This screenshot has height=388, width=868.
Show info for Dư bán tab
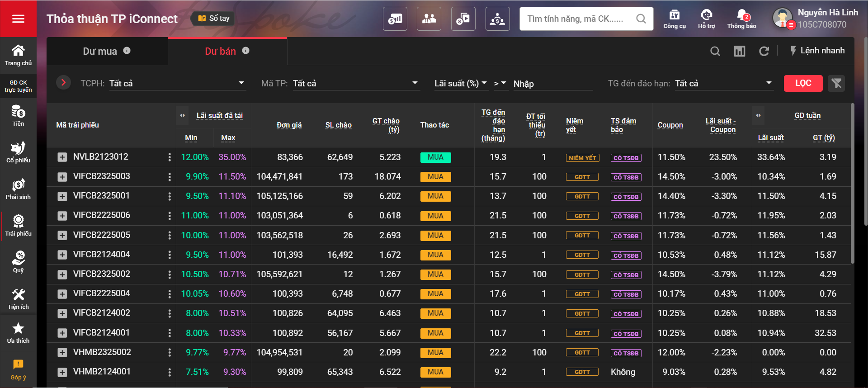[246, 51]
